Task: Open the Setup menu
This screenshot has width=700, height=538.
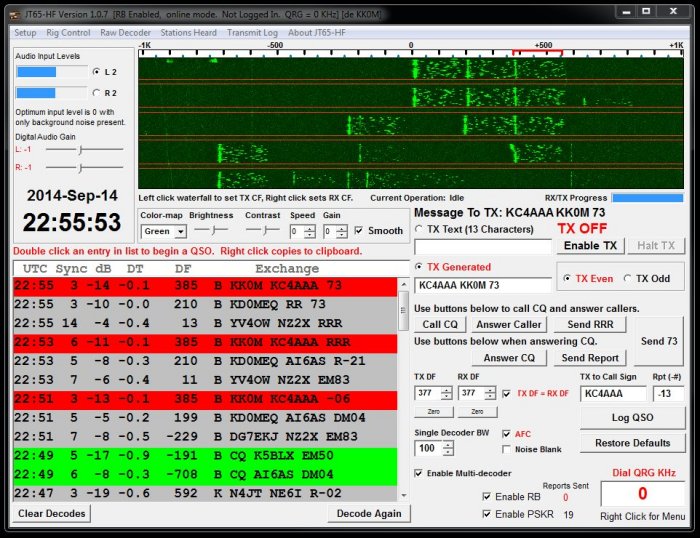Action: (25, 33)
